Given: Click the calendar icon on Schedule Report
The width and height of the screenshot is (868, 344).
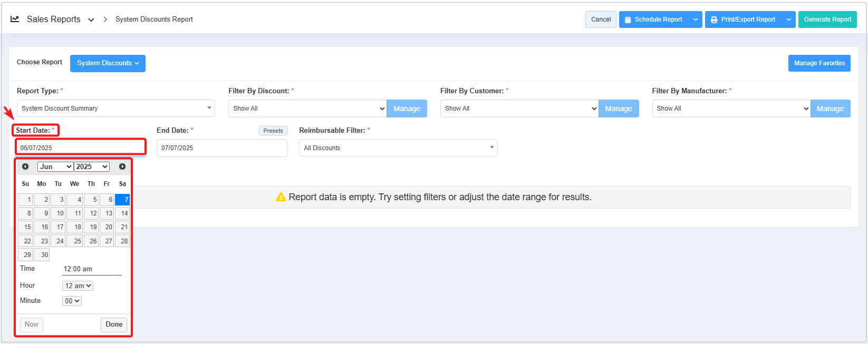Looking at the screenshot, I should [x=628, y=19].
